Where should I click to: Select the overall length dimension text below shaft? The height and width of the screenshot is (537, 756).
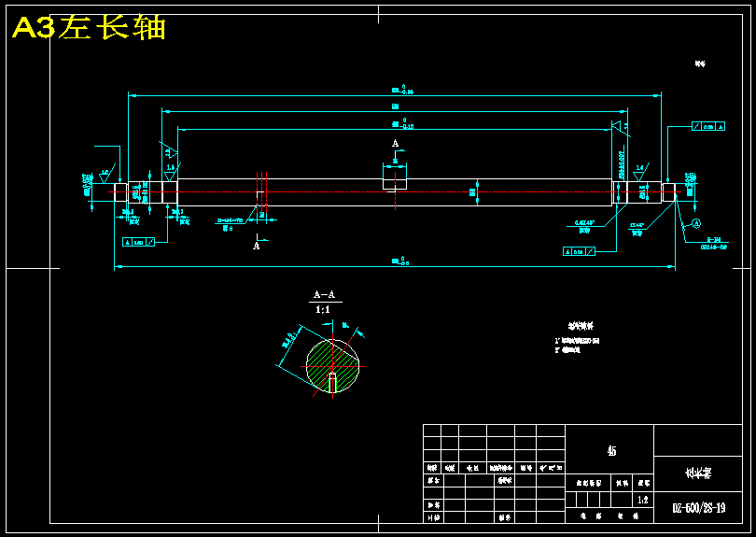coord(400,261)
